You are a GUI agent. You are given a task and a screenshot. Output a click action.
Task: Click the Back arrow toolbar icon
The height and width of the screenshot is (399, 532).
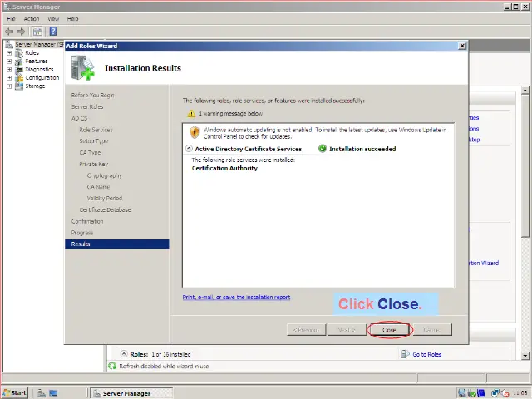tap(9, 31)
